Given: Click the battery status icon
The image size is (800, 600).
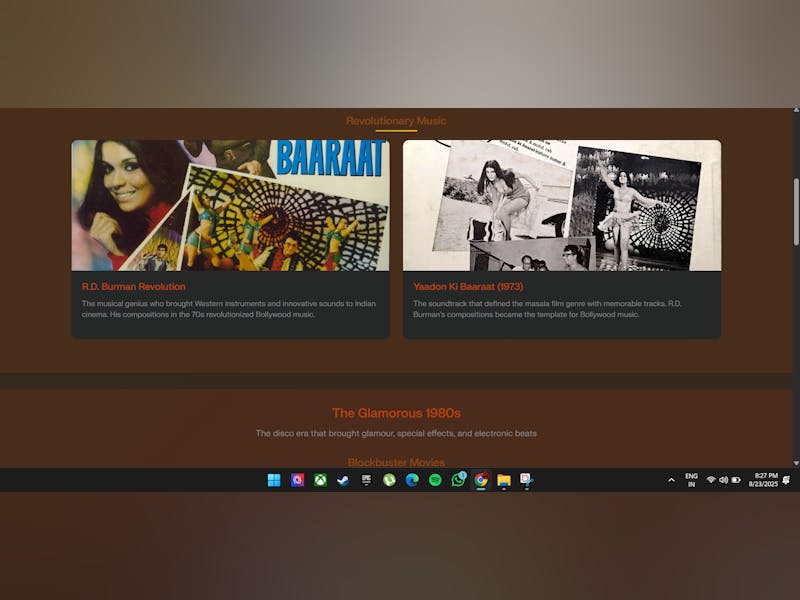Looking at the screenshot, I should pos(736,480).
